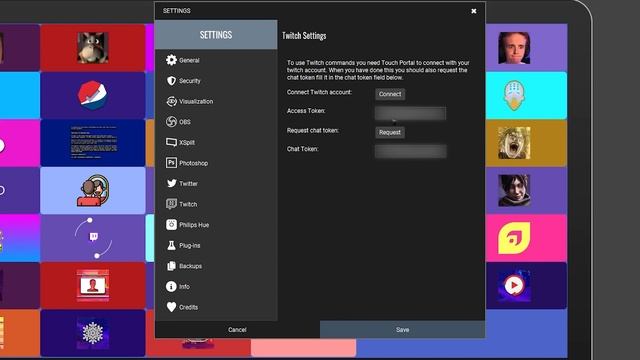Click the Backups documents icon
Image resolution: width=640 pixels, height=360 pixels.
(x=171, y=266)
